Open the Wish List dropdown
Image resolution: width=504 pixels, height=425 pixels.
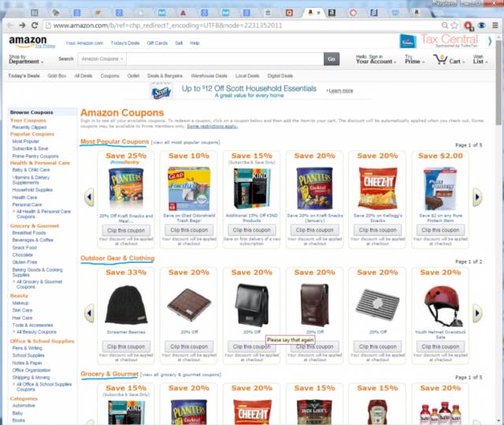click(480, 59)
